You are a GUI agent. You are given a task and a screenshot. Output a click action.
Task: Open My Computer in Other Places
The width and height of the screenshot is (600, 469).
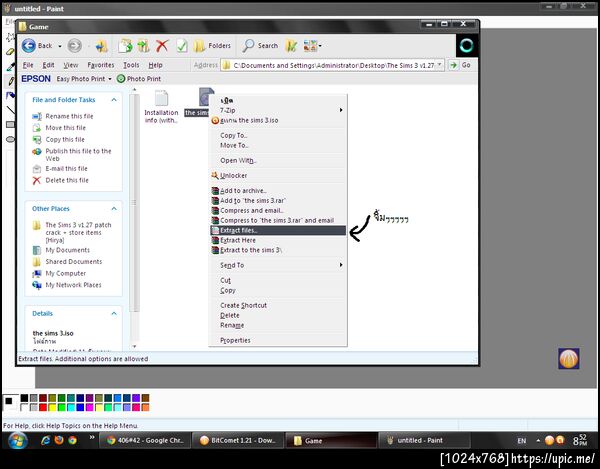tap(65, 274)
